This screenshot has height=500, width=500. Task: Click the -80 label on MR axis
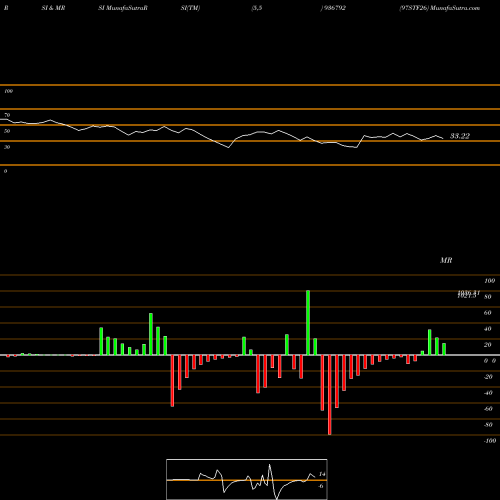(488, 425)
